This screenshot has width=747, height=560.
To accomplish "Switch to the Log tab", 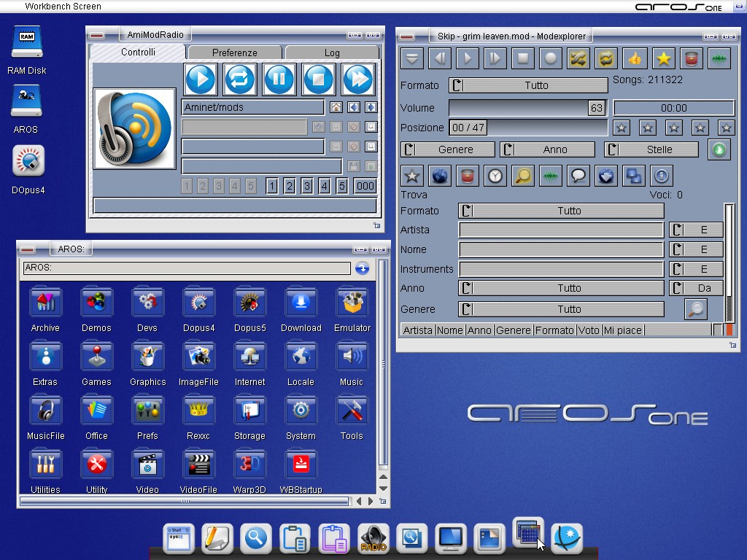I will coord(332,52).
